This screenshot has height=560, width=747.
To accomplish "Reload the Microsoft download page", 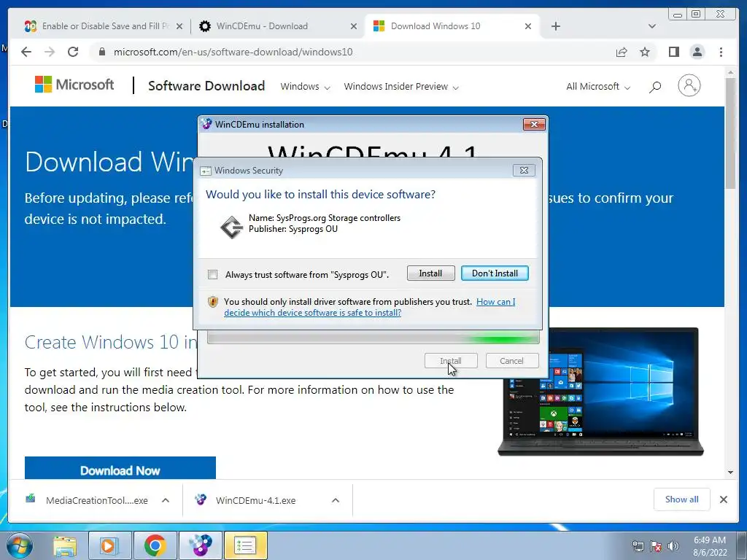I will tap(73, 52).
